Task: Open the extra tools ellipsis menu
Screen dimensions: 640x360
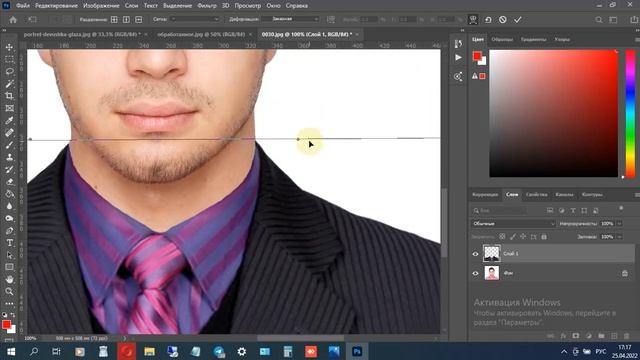Action: (9, 304)
